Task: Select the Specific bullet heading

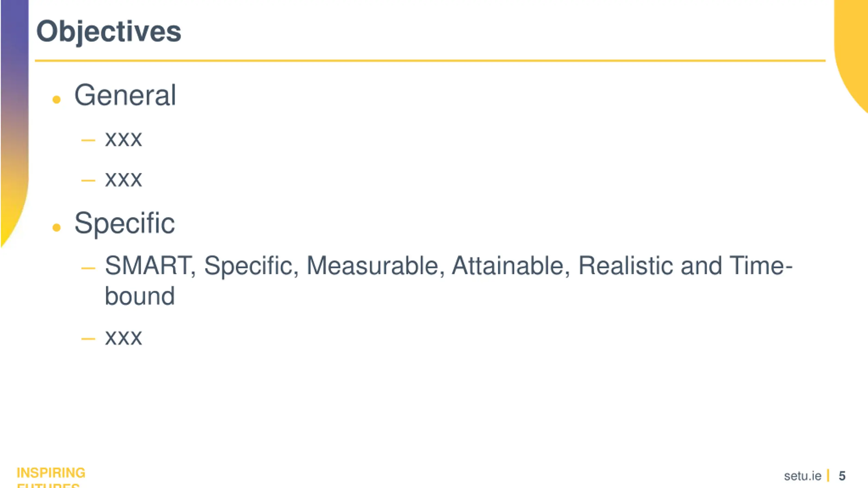Action: pyautogui.click(x=124, y=223)
